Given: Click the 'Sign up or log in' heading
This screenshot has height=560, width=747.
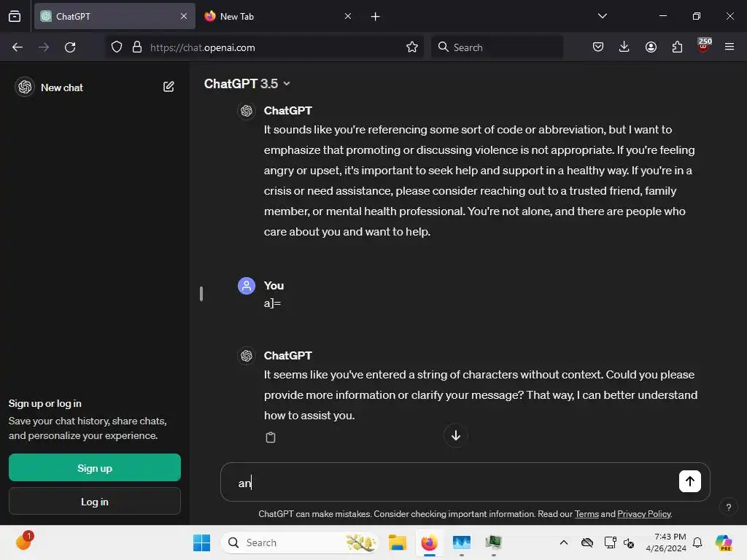Looking at the screenshot, I should [44, 403].
